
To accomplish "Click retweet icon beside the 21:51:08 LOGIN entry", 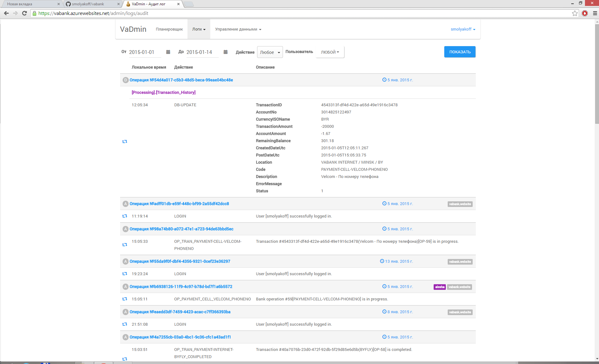I will point(125,324).
